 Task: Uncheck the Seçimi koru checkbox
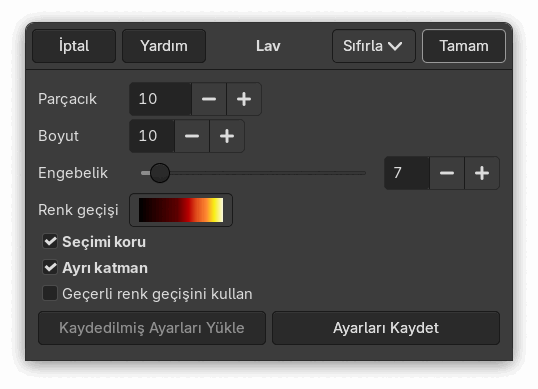tap(50, 241)
